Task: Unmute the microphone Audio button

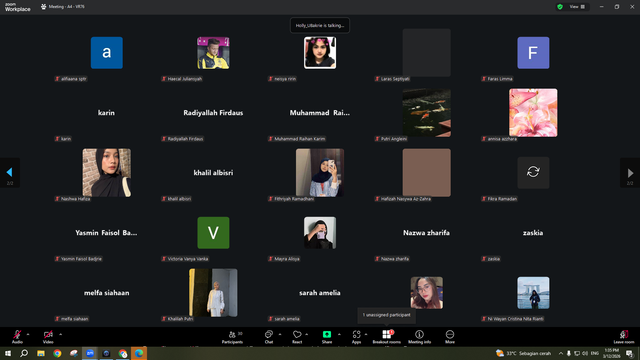Action: [17, 337]
